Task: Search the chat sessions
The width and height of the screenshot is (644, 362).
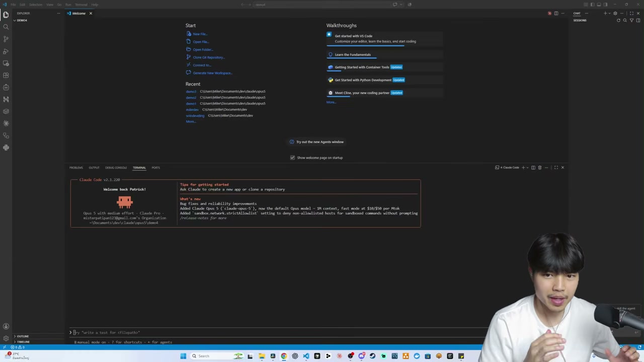Action: (x=625, y=20)
